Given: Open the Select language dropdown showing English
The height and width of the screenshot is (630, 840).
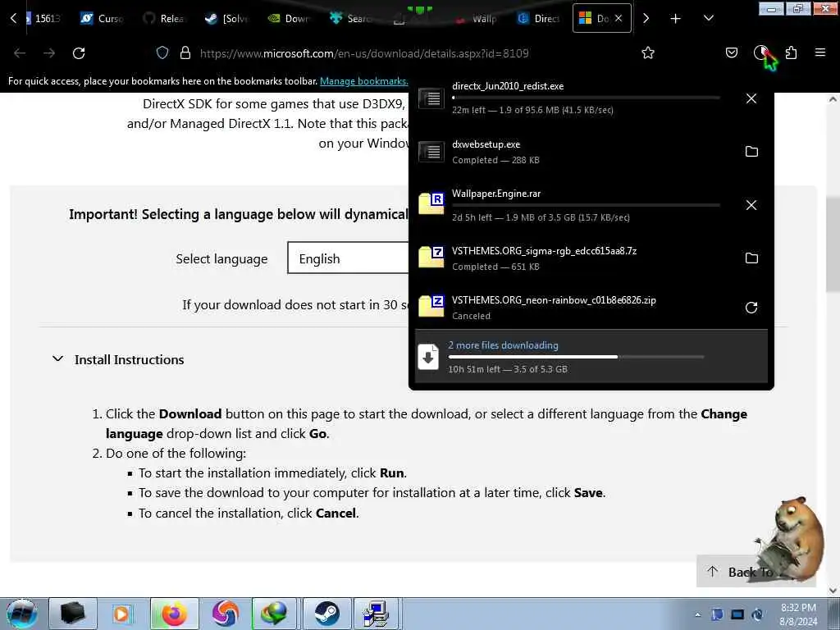Looking at the screenshot, I should click(348, 258).
